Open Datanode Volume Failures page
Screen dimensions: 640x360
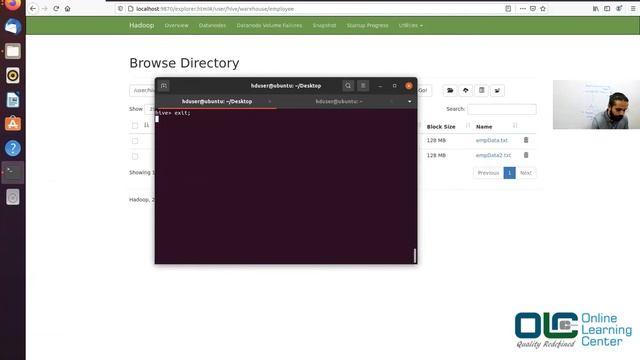tap(269, 25)
